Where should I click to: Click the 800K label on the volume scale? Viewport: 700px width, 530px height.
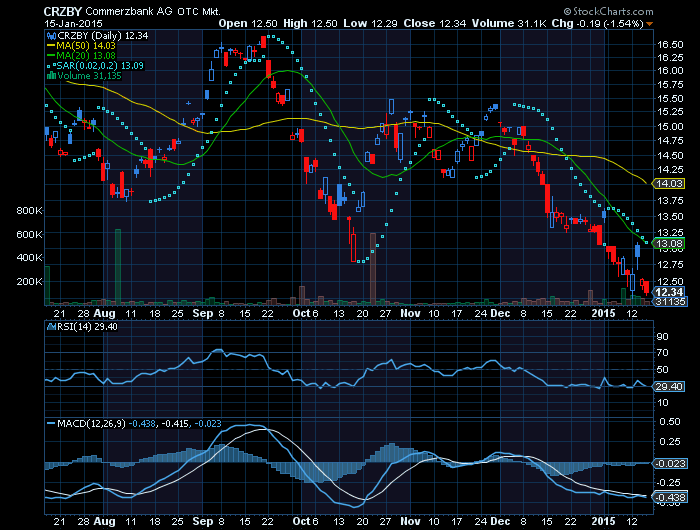point(29,210)
